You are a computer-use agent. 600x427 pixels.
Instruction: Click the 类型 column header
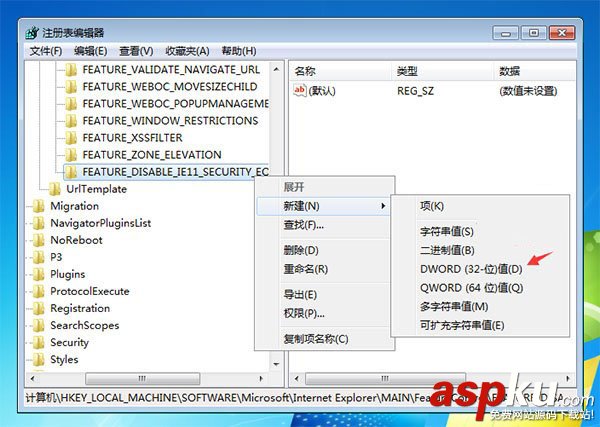[443, 71]
